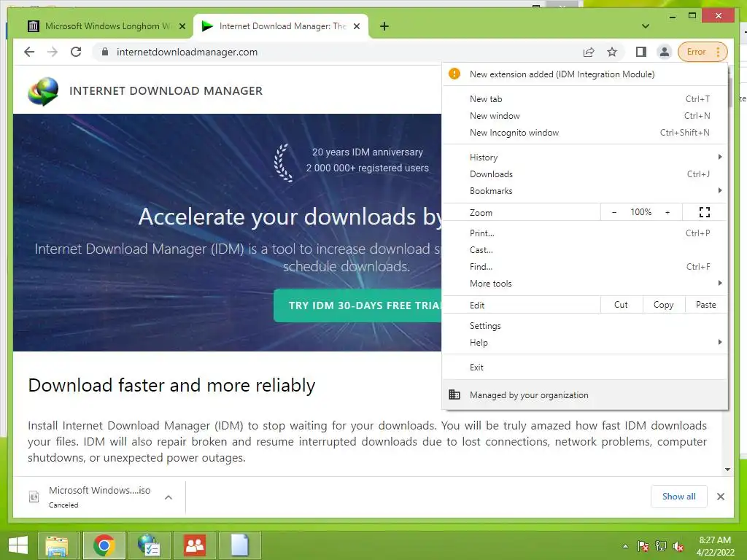Screen dimensions: 747x560
Task: Click the padlock site info icon
Action: [105, 52]
